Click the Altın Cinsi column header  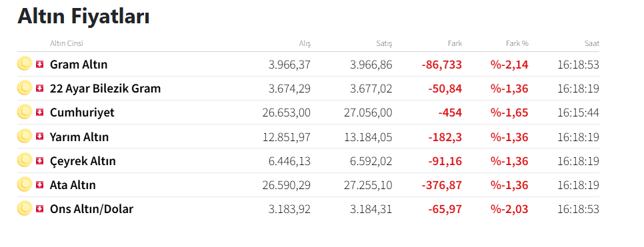pyautogui.click(x=67, y=43)
